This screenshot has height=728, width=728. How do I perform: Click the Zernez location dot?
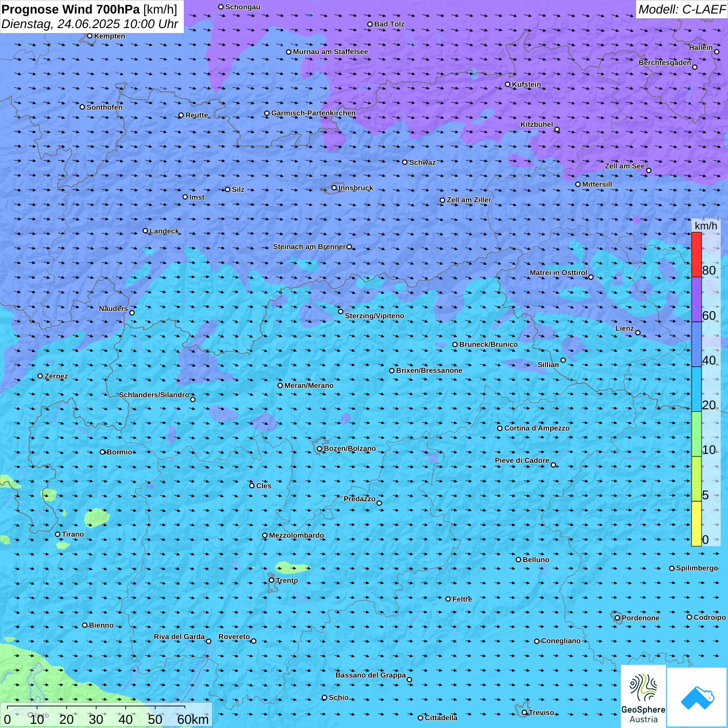(41, 376)
